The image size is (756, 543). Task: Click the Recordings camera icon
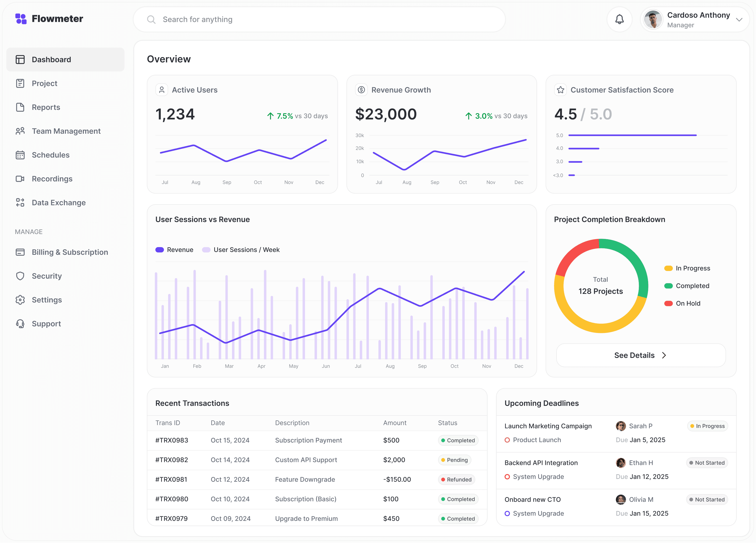(20, 179)
